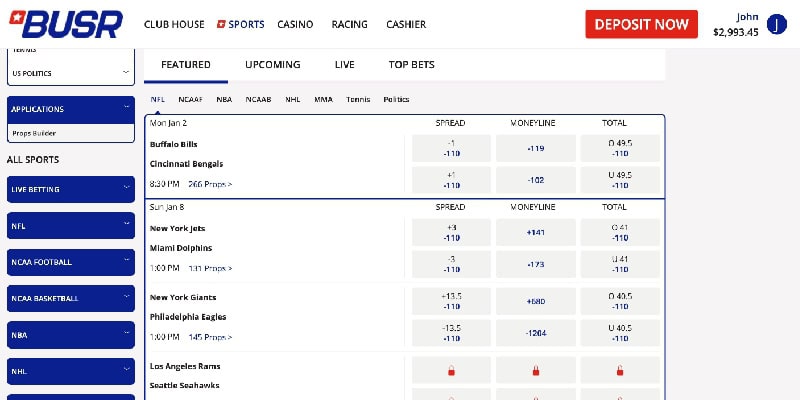Open Props Builder application
800x400 pixels.
coord(34,133)
